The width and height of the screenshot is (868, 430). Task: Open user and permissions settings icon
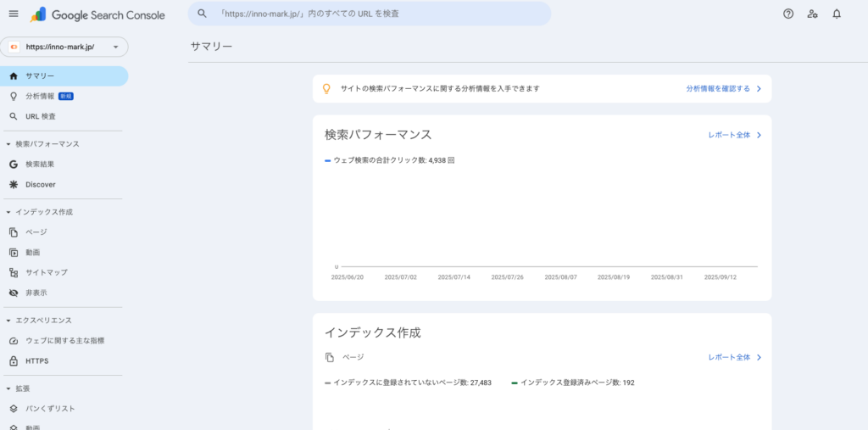click(x=812, y=14)
